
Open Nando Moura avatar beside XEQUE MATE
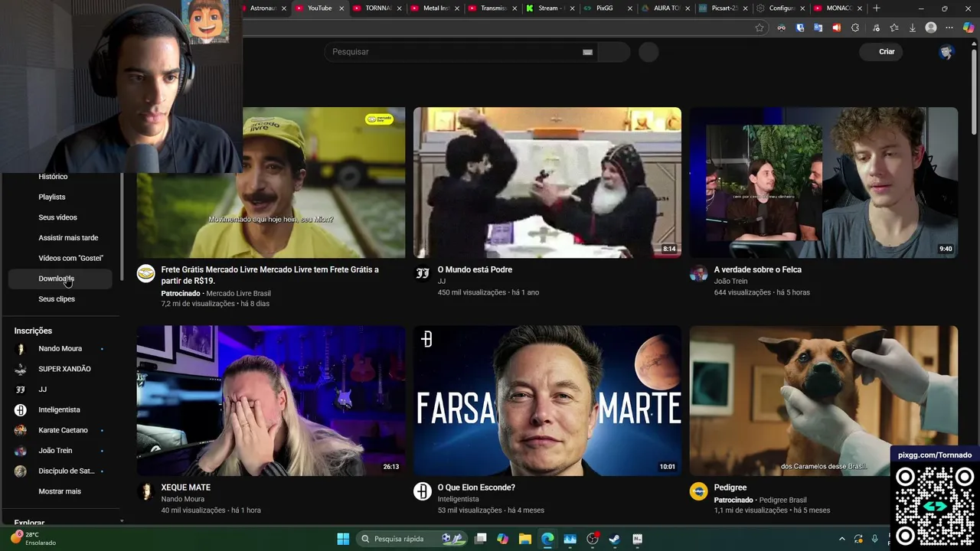click(145, 491)
